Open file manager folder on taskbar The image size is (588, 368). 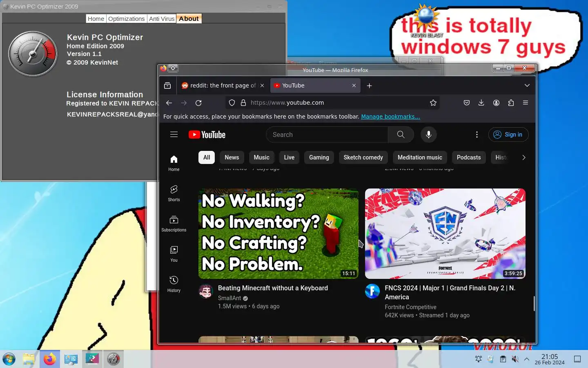coord(29,359)
